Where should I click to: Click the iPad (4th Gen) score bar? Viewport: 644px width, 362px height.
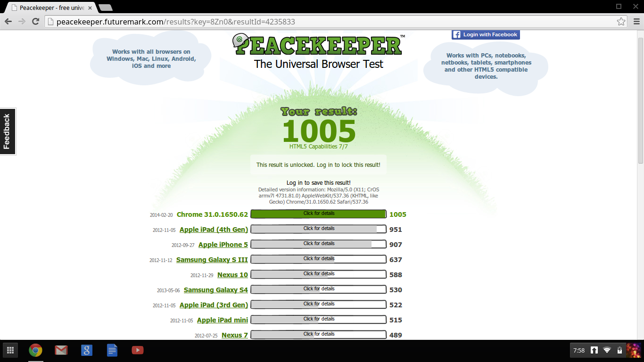[x=319, y=229]
